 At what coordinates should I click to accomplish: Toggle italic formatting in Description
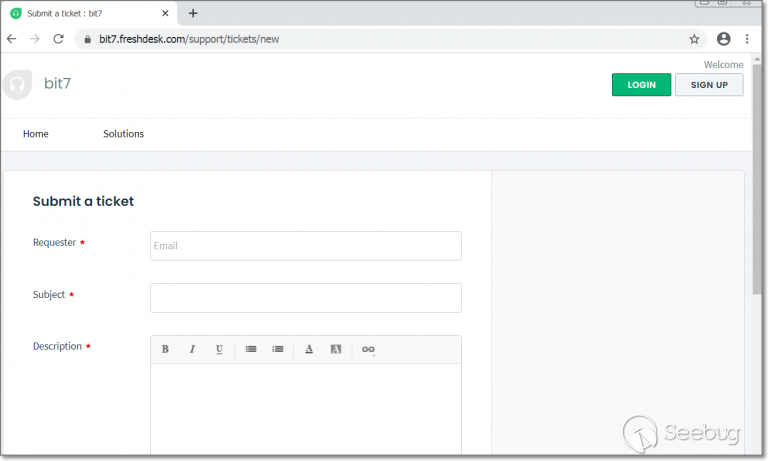point(192,349)
